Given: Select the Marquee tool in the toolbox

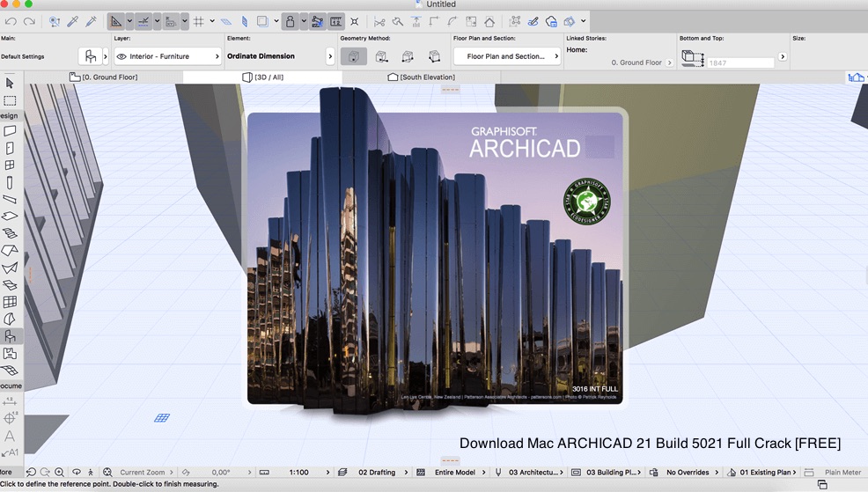Looking at the screenshot, I should click(10, 100).
